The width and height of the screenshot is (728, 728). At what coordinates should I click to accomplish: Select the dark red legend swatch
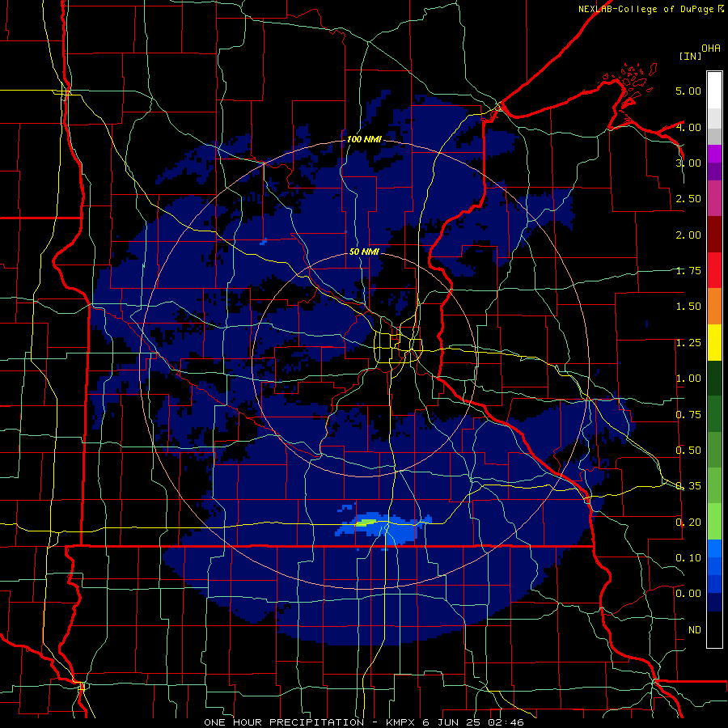pos(714,235)
